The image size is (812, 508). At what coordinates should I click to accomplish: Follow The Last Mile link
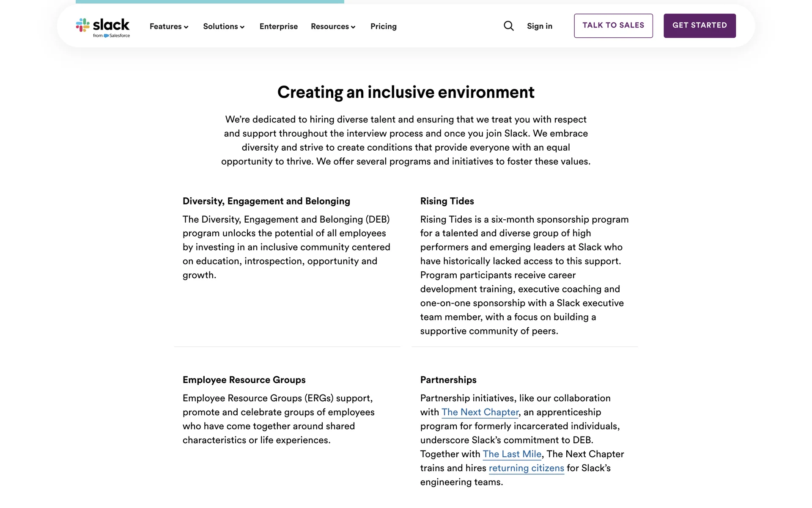point(512,454)
